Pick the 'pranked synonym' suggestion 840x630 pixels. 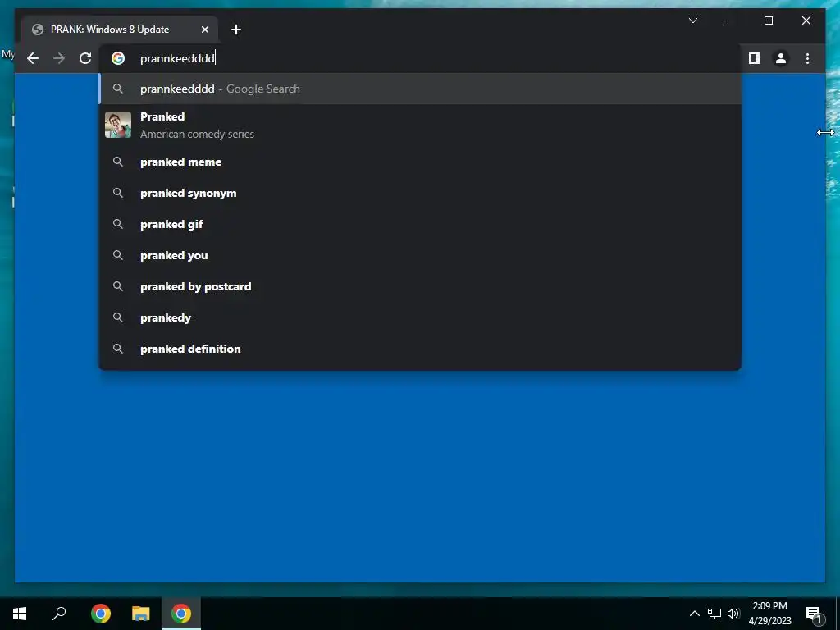(x=420, y=193)
